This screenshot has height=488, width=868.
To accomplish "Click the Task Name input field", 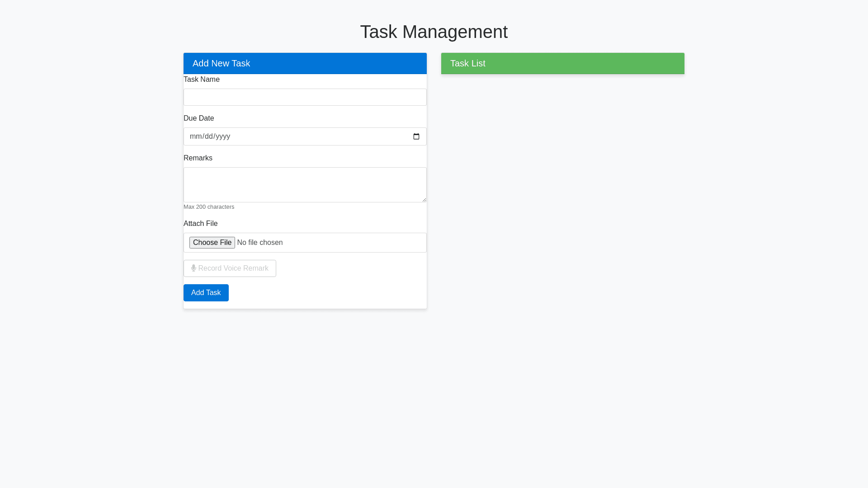I will pyautogui.click(x=305, y=97).
